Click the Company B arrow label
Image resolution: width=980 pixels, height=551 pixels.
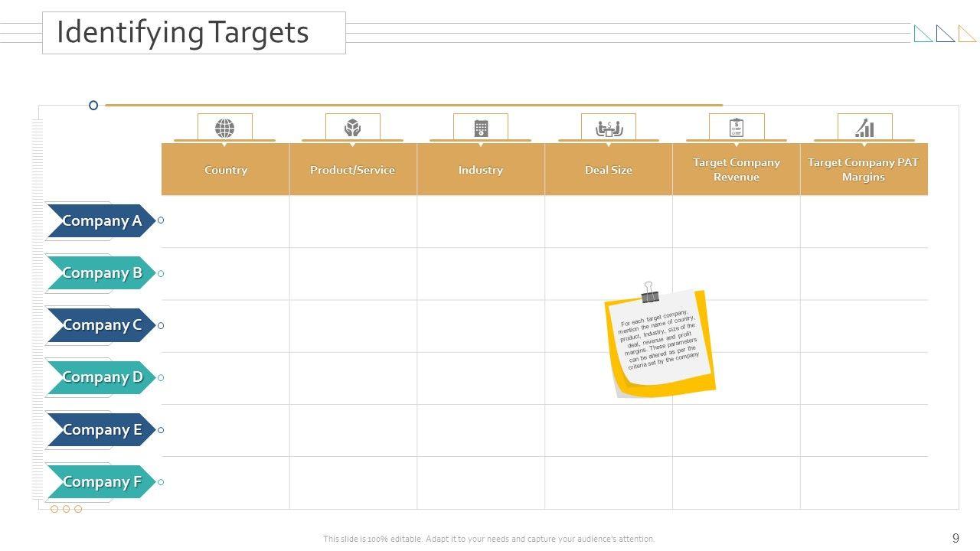pyautogui.click(x=101, y=273)
